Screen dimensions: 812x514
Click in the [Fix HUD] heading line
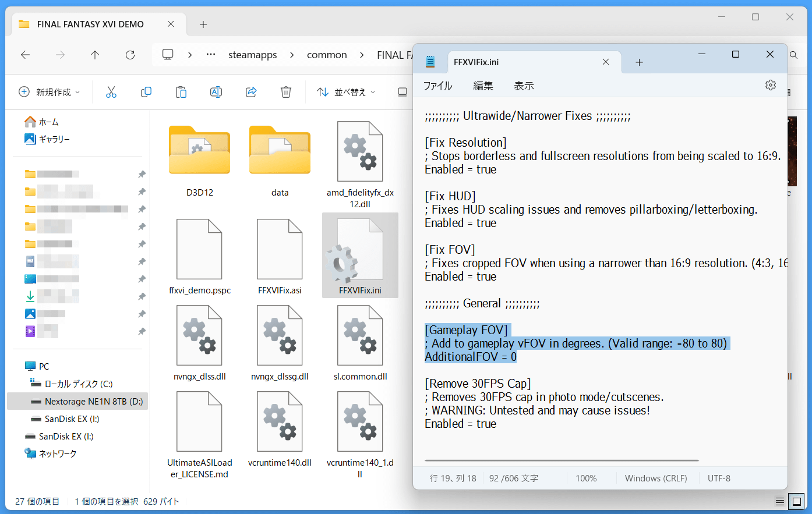[450, 196]
